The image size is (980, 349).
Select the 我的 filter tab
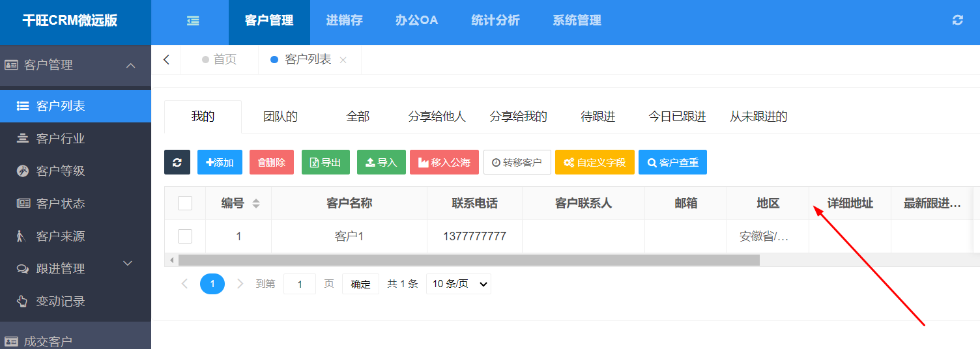203,117
